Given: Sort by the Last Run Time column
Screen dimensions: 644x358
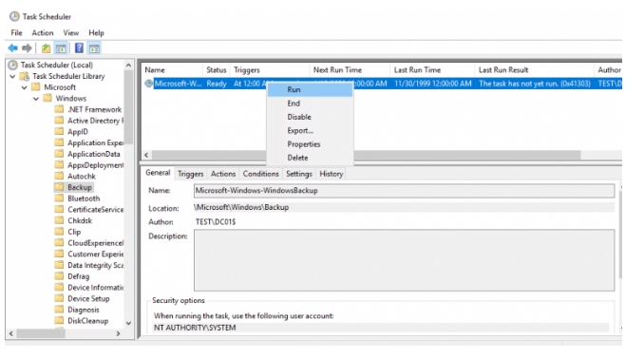Looking at the screenshot, I should 432,69.
